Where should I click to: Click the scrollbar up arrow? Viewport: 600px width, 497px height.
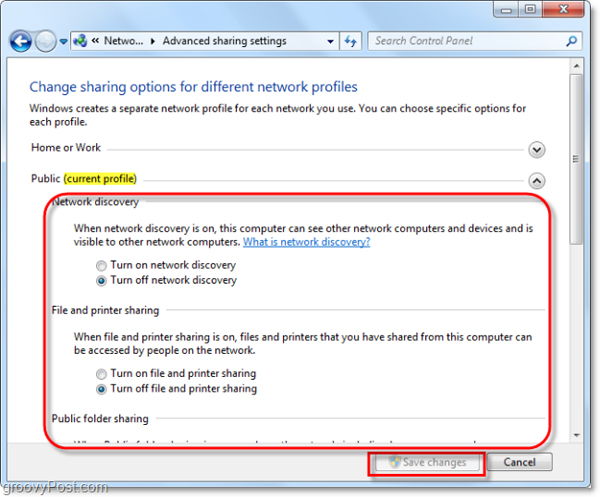tap(576, 67)
